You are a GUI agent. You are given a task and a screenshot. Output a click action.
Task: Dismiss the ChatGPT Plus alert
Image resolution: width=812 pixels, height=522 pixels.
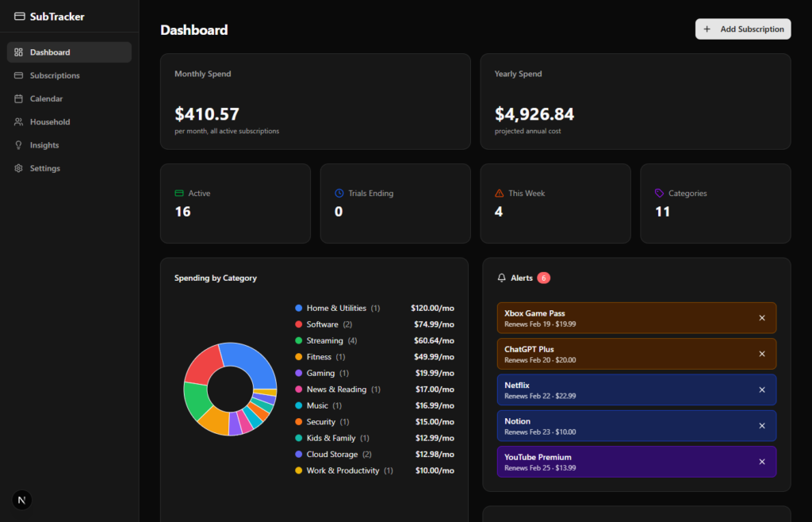[x=764, y=354]
